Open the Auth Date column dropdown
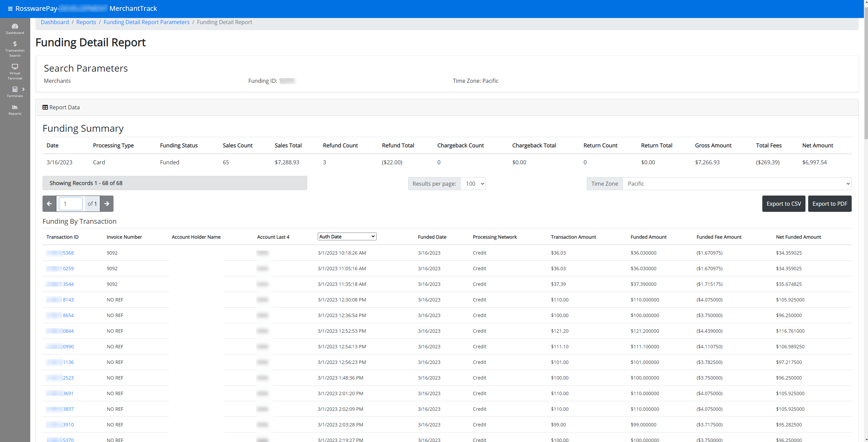The image size is (868, 442). pos(347,237)
